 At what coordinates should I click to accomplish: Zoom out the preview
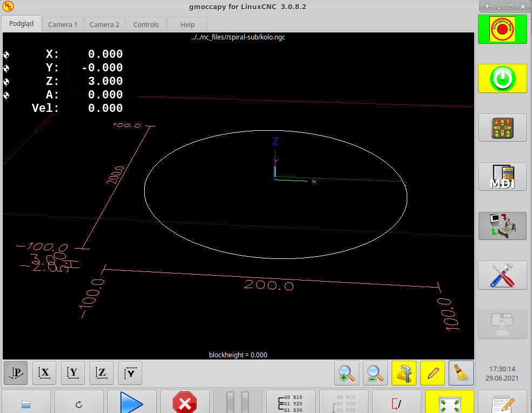(375, 373)
